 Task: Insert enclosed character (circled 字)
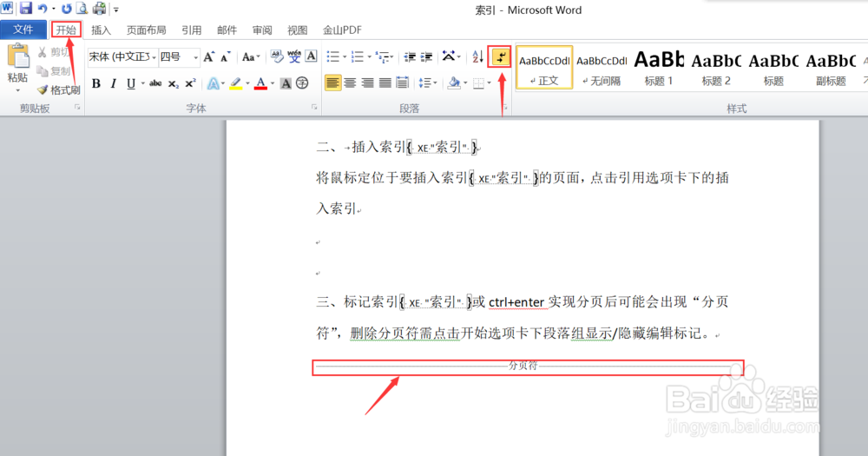(302, 83)
